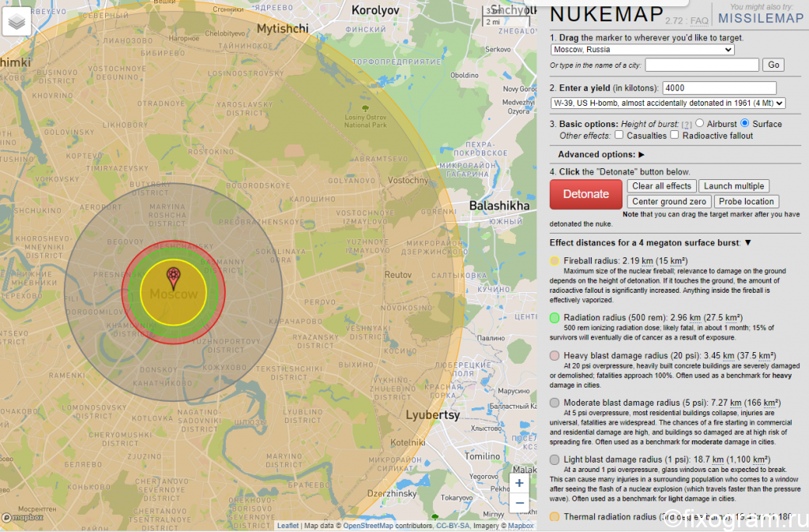The width and height of the screenshot is (809, 532).
Task: Click the km unit in Light blast radius
Action: (x=718, y=459)
